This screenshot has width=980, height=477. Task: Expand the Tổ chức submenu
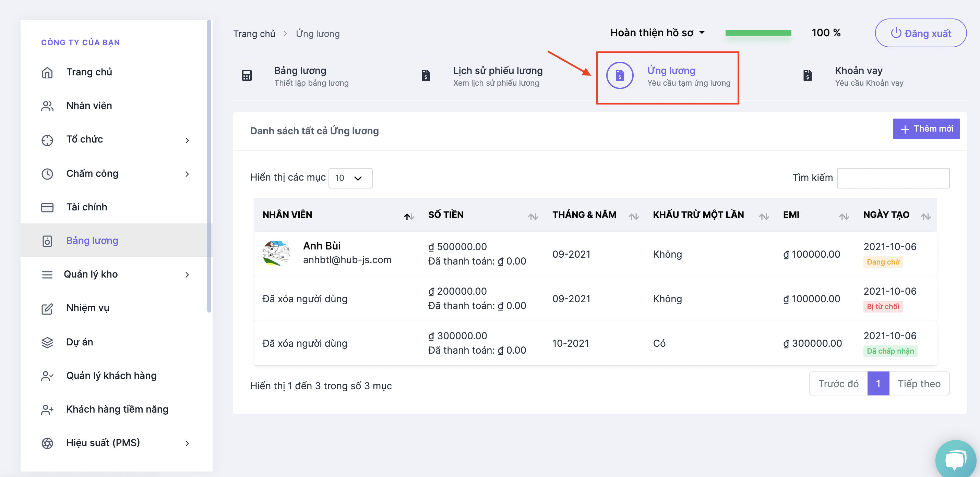[x=187, y=140]
